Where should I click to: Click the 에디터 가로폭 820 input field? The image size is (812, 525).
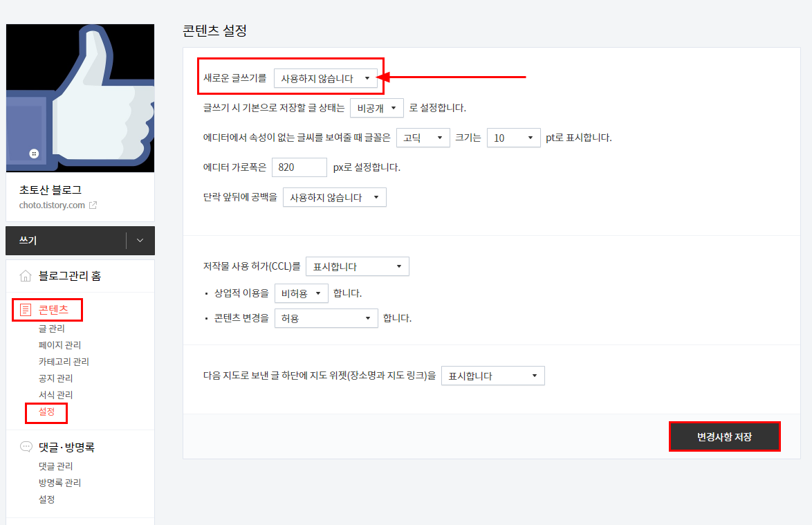[x=299, y=167]
